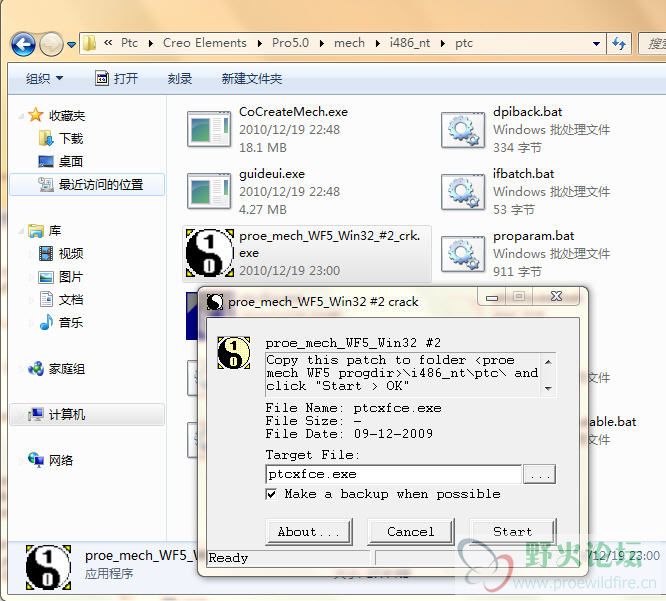This screenshot has height=601, width=666.
Task: Expand the arrow after Ptc breadcrumb
Action: click(150, 43)
